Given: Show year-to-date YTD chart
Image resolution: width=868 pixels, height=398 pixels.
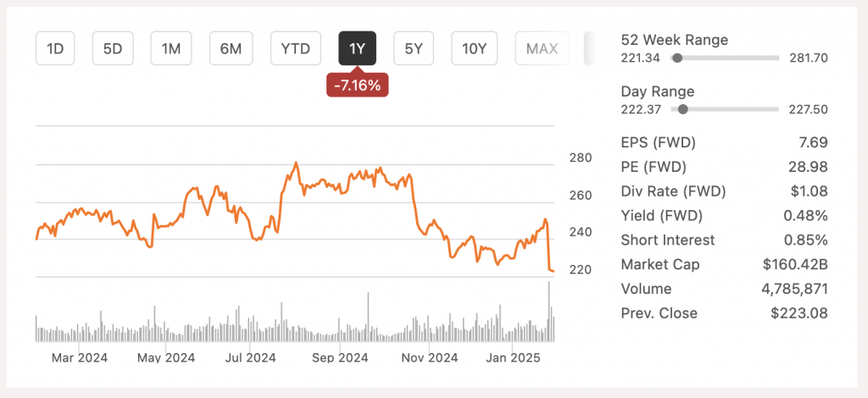Looking at the screenshot, I should (x=296, y=48).
